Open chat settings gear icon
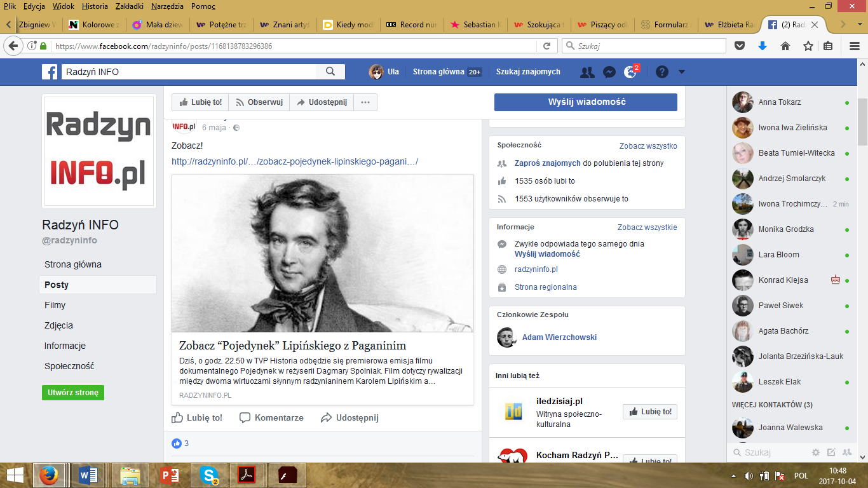This screenshot has height=488, width=868. coord(816,452)
